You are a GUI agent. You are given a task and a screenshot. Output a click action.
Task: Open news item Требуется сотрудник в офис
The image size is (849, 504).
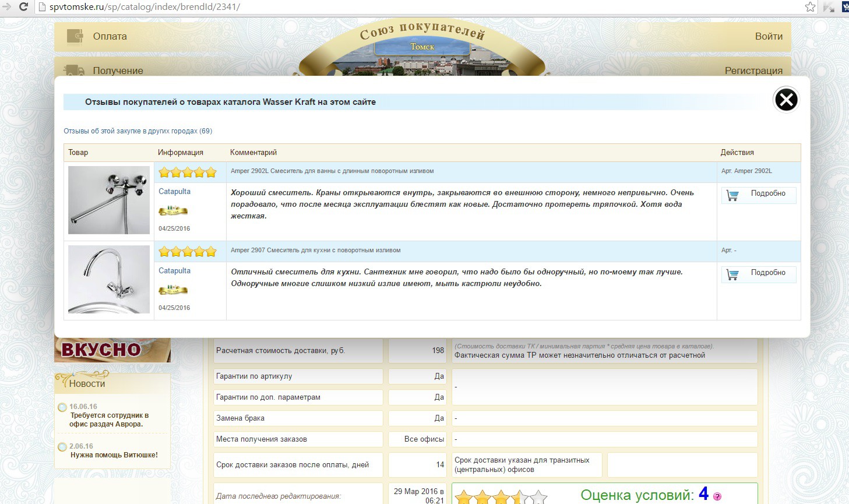pos(110,420)
